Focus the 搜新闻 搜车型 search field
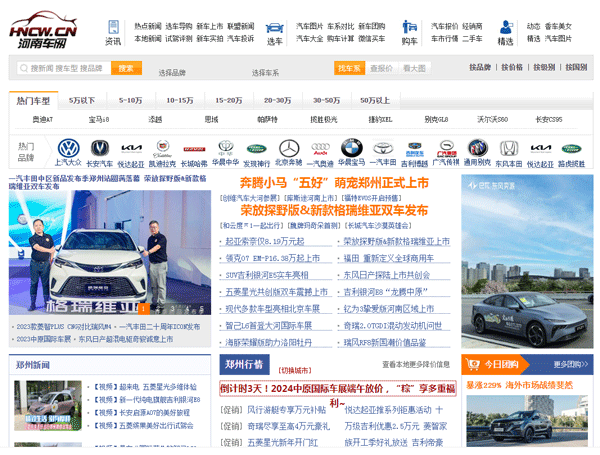 click(x=64, y=68)
